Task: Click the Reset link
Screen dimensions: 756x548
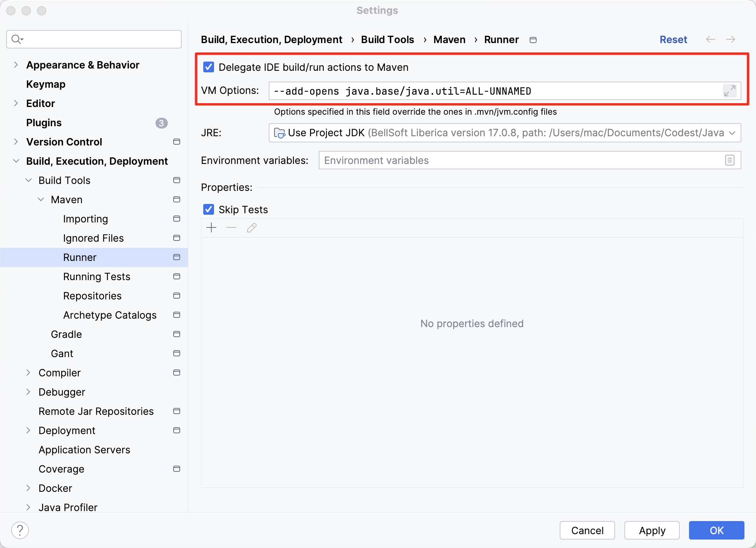Action: click(x=673, y=39)
